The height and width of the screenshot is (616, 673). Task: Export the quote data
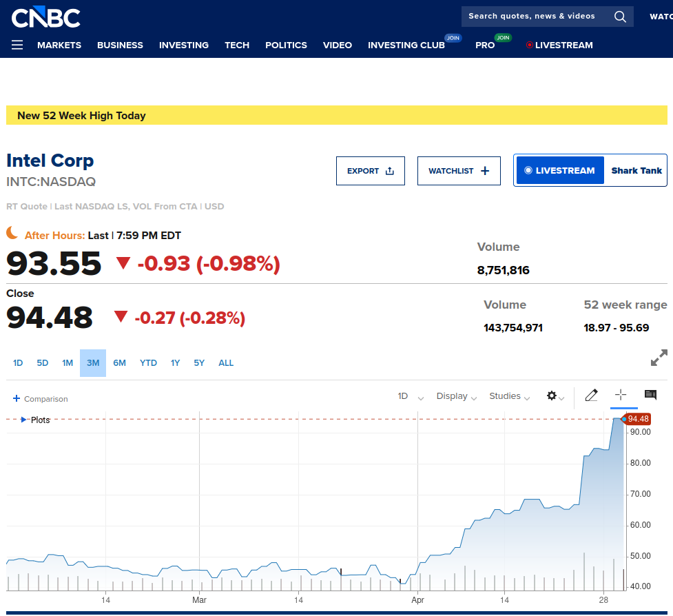pyautogui.click(x=371, y=171)
